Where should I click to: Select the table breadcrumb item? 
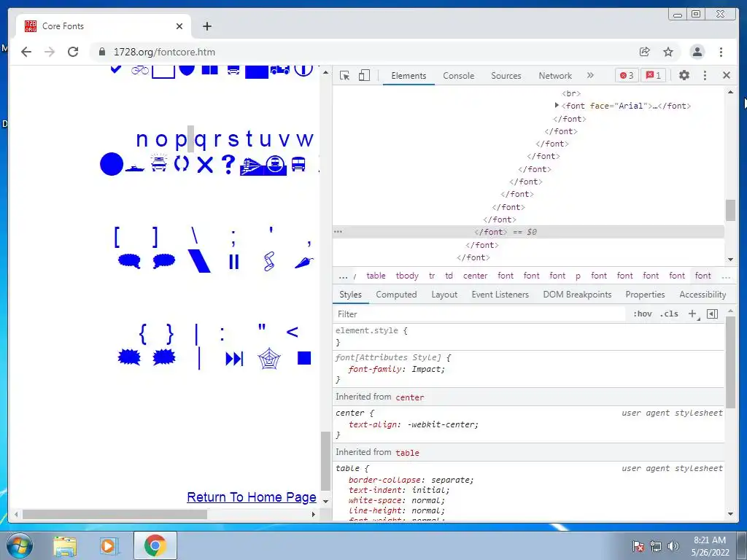[x=376, y=276]
